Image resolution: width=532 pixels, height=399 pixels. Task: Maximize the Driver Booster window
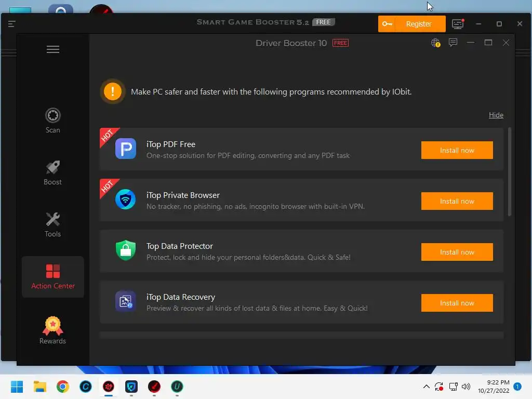(x=488, y=43)
